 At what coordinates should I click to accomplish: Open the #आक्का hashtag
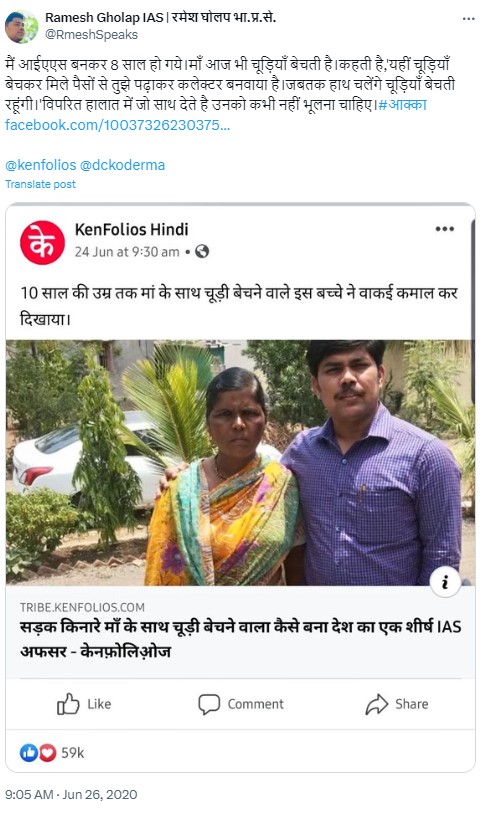(x=403, y=104)
